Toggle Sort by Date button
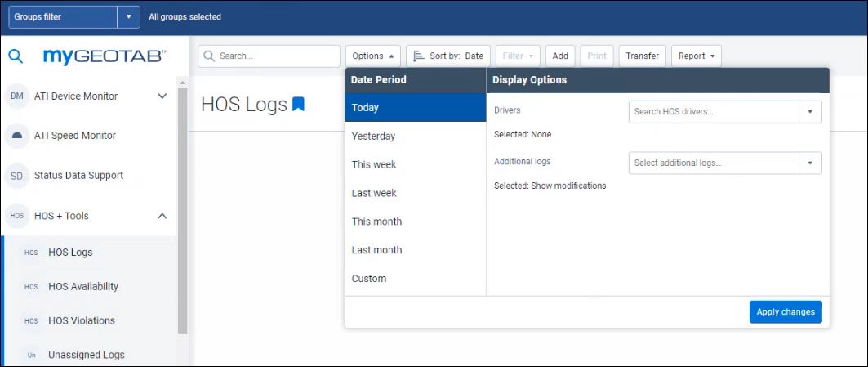 [448, 56]
